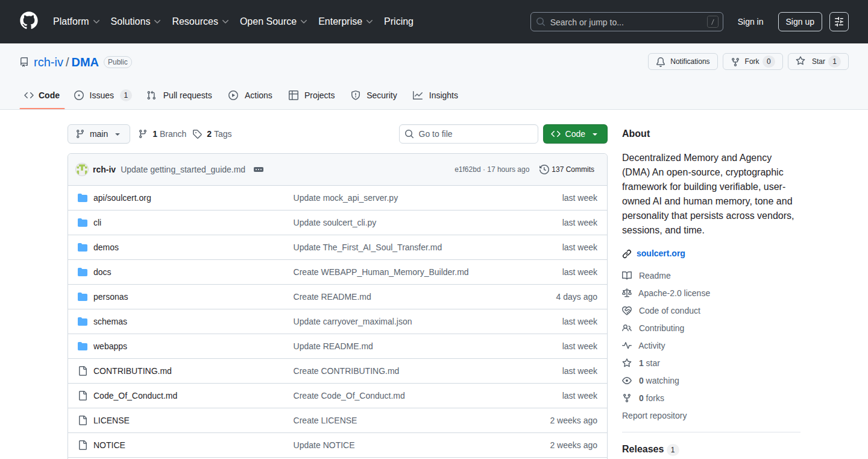Open the rch-iv owner profile link
The image size is (868, 459).
48,62
